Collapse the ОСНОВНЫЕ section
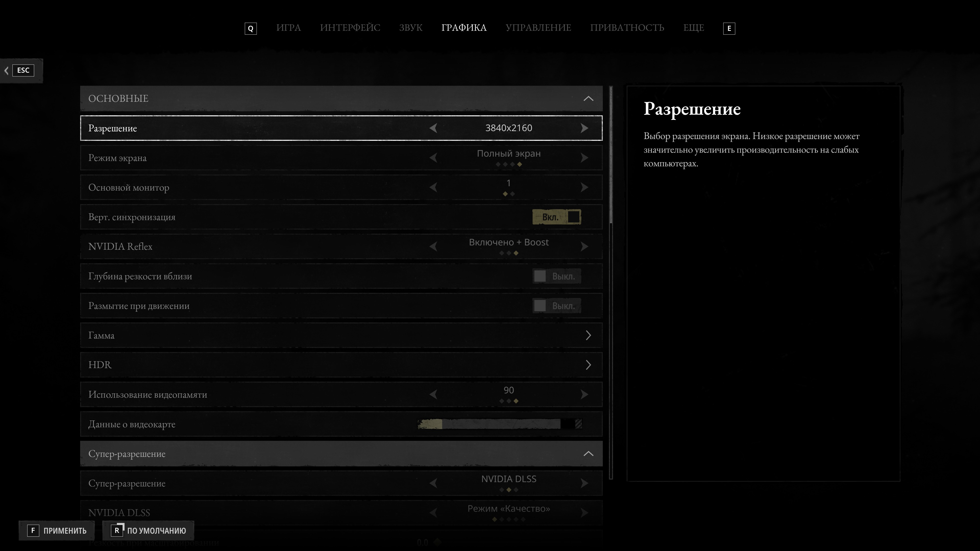The image size is (980, 551). 588,98
